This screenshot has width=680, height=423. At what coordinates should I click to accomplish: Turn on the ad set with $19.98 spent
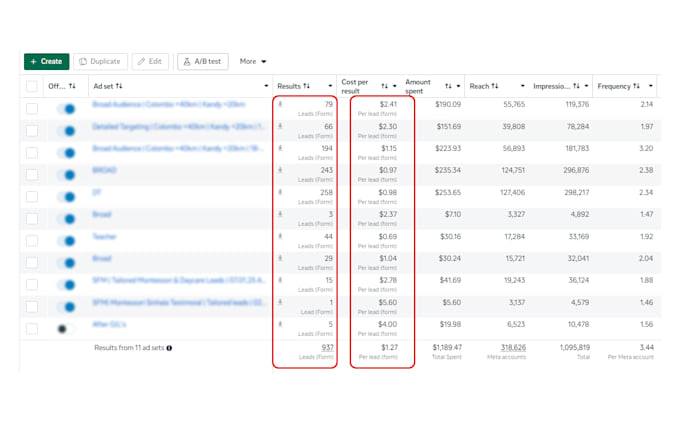66,329
